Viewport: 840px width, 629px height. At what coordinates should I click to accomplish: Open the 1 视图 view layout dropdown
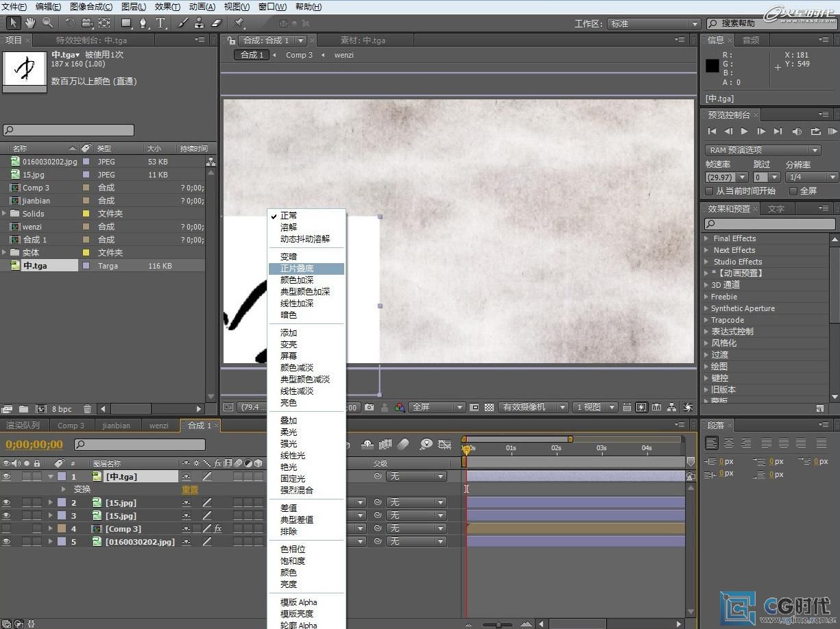(595, 407)
